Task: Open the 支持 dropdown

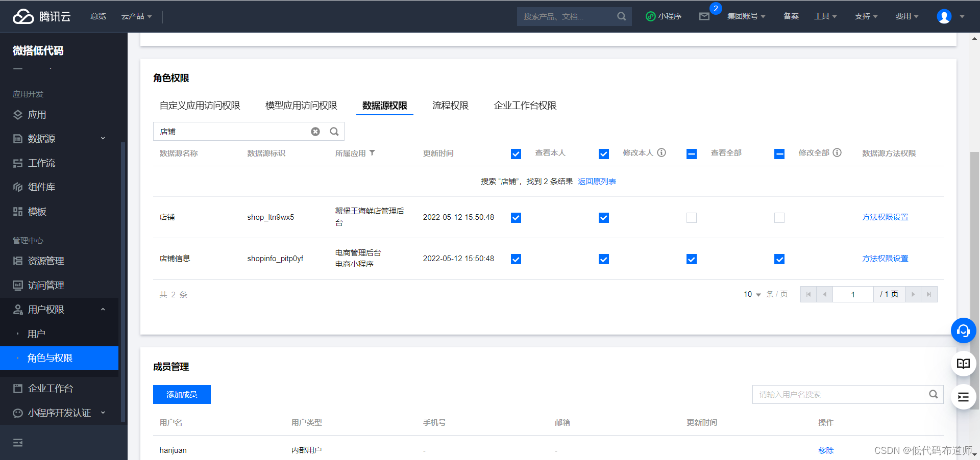Action: point(866,16)
